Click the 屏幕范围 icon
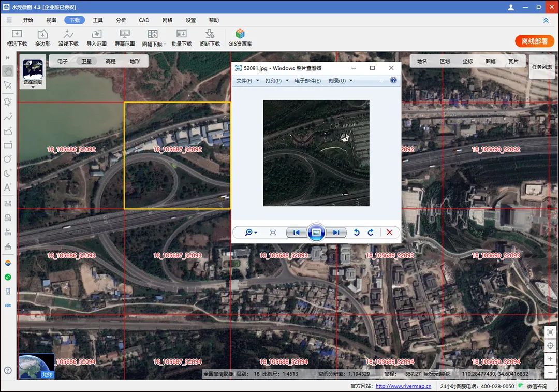The height and width of the screenshot is (392, 559). click(124, 38)
